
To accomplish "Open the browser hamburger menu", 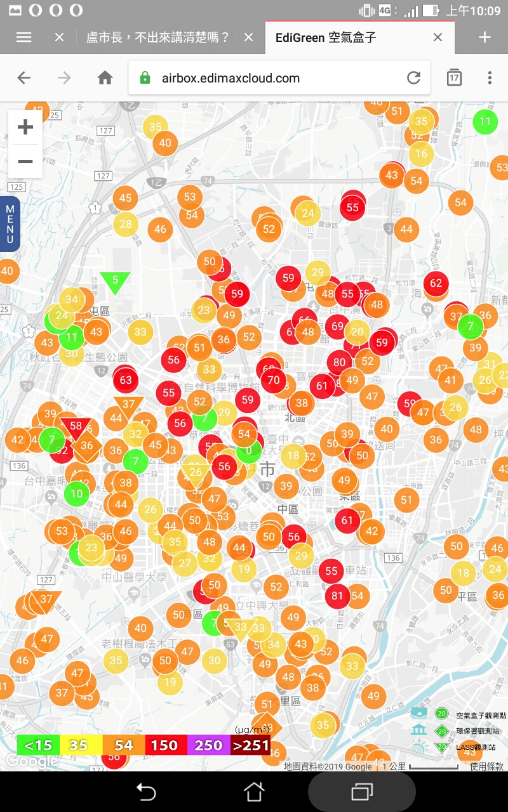I will (23, 37).
